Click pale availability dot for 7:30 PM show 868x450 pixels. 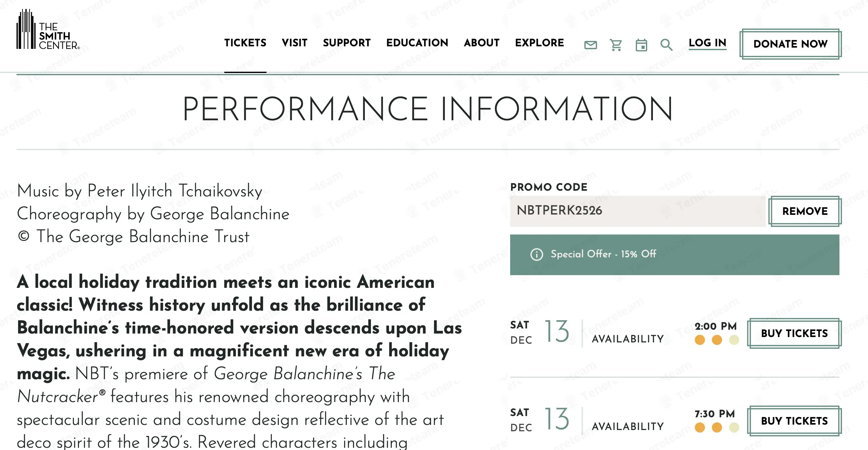pyautogui.click(x=734, y=427)
